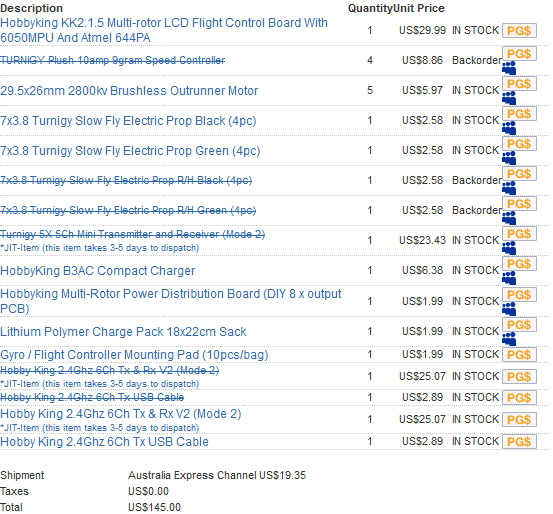The width and height of the screenshot is (553, 514).
Task: Open the crossed-out Hobby King 6Ch Tx USB Cable link
Action: coord(92,397)
